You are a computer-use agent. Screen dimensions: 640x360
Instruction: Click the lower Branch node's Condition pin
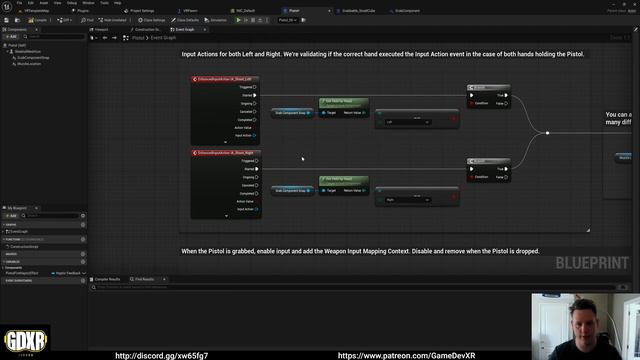coord(471,177)
